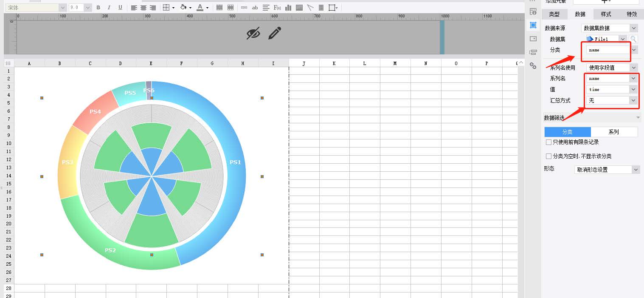Image resolution: width=644 pixels, height=298 pixels.
Task: Select the 系列 filter button
Action: (x=614, y=132)
